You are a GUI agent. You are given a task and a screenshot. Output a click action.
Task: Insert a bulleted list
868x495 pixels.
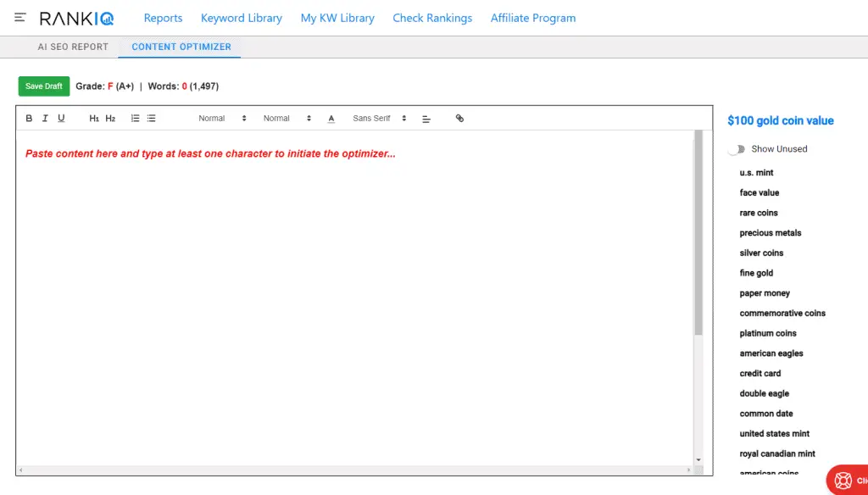click(x=151, y=119)
